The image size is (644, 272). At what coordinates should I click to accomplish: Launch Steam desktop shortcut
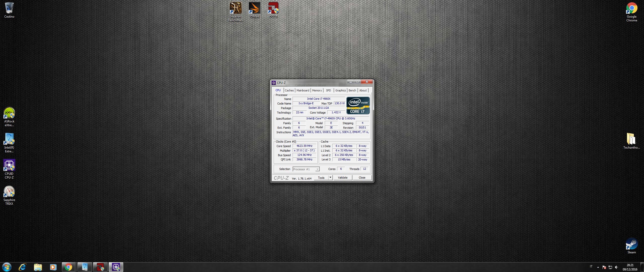[631, 246]
